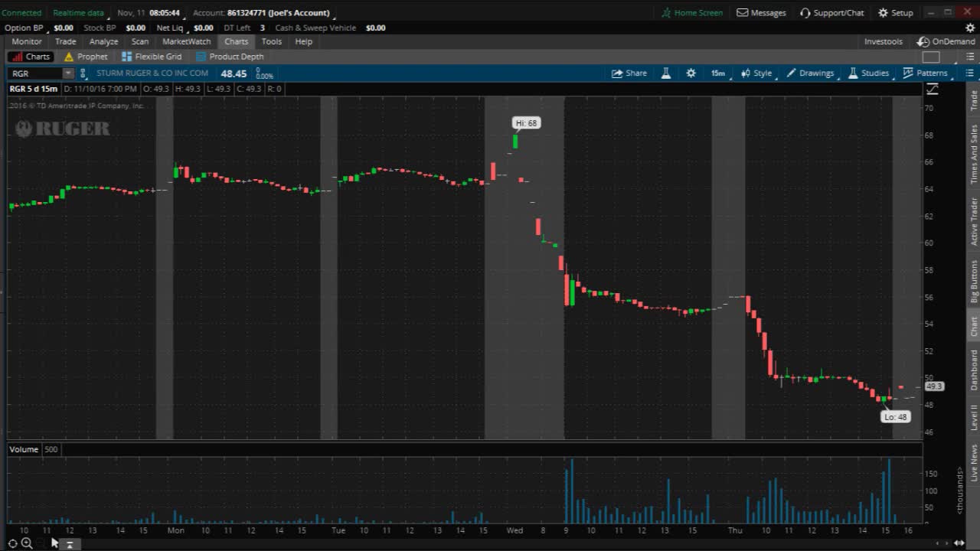This screenshot has width=980, height=551.
Task: Open chart settings gear
Action: click(691, 73)
